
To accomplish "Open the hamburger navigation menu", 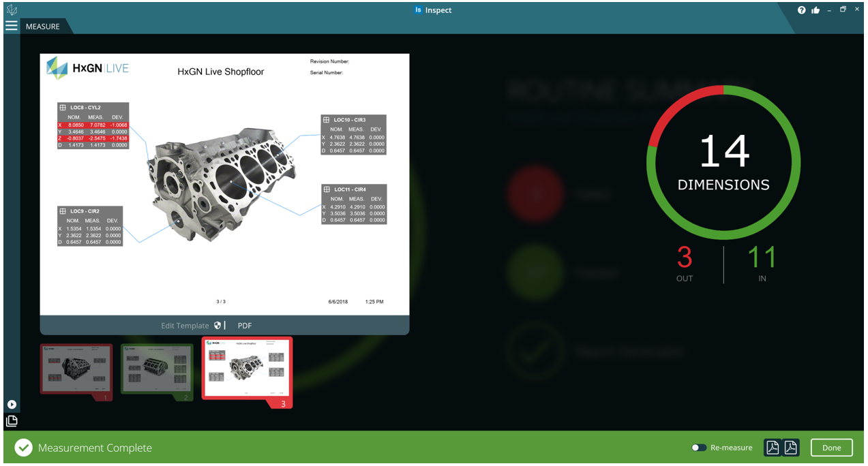I will (11, 26).
